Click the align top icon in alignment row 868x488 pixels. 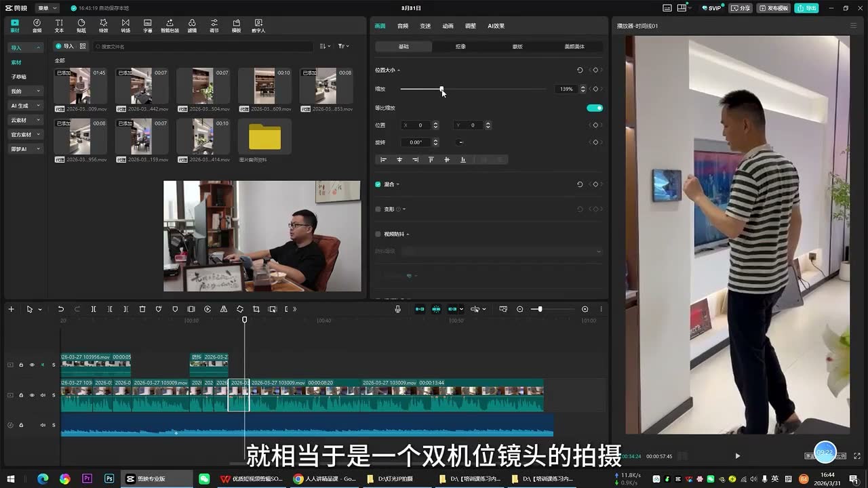[x=431, y=160]
